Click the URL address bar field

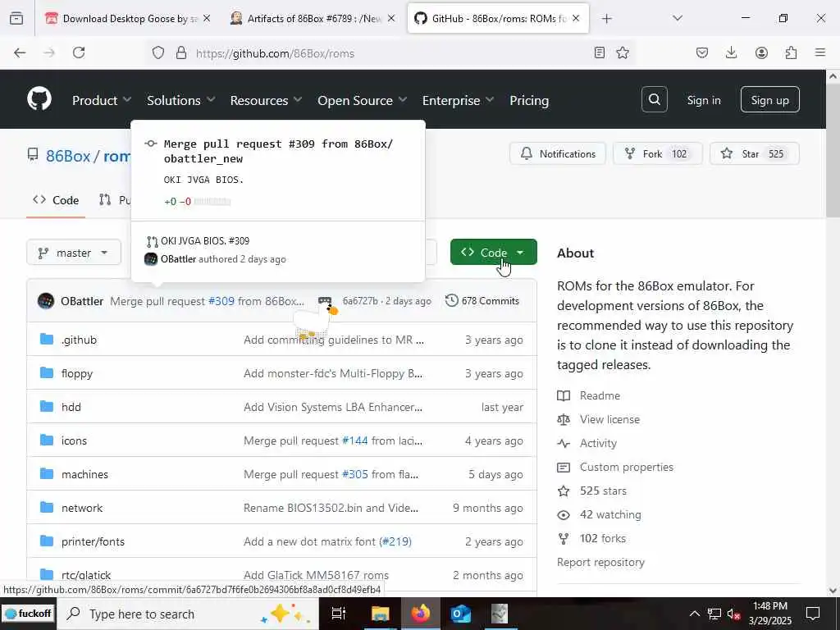(x=391, y=52)
